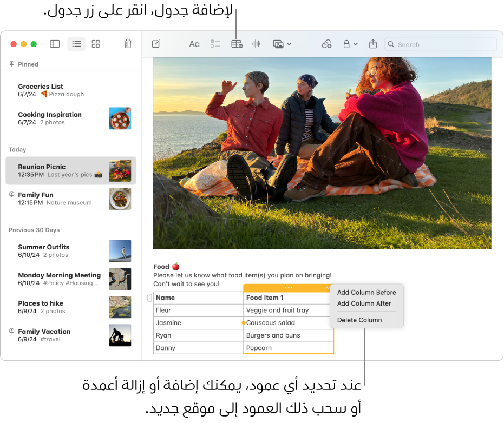Image resolution: width=504 pixels, height=423 pixels.
Task: Click the Food Item 1 header cell
Action: coord(289,298)
